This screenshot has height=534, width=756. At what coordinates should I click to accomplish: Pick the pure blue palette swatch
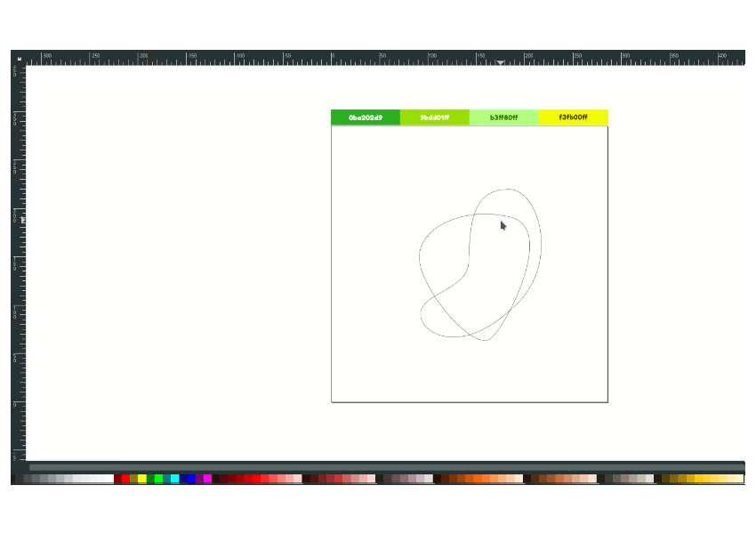coord(191,479)
